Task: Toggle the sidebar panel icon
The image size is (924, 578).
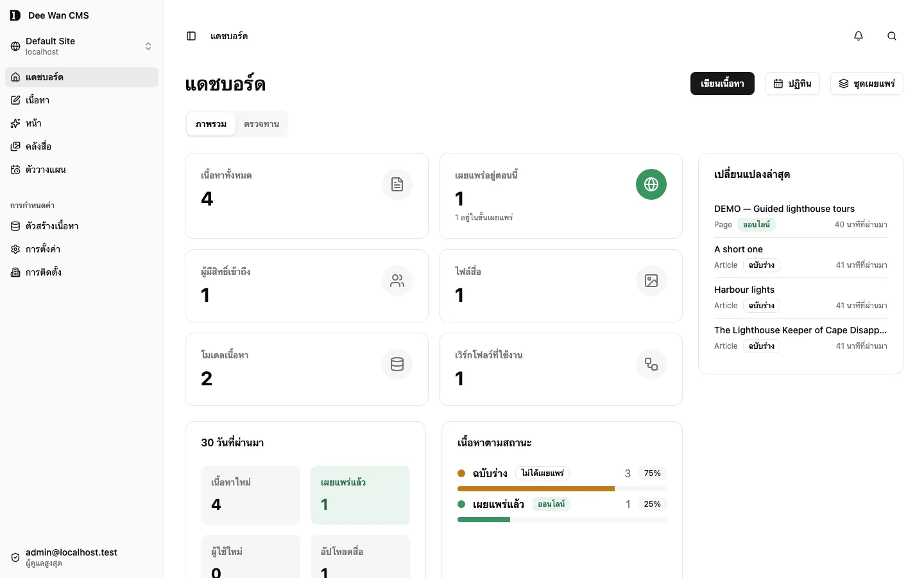Action: coord(191,36)
